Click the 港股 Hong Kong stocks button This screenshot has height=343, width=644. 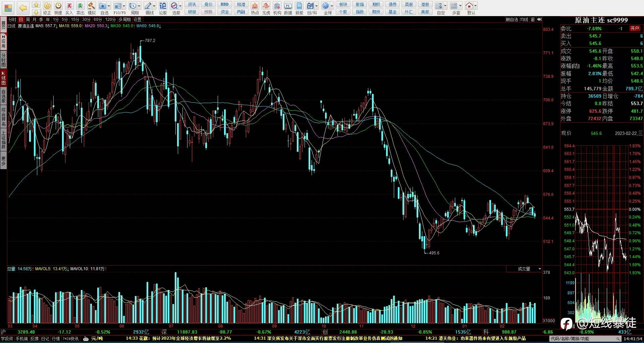coord(425,4)
